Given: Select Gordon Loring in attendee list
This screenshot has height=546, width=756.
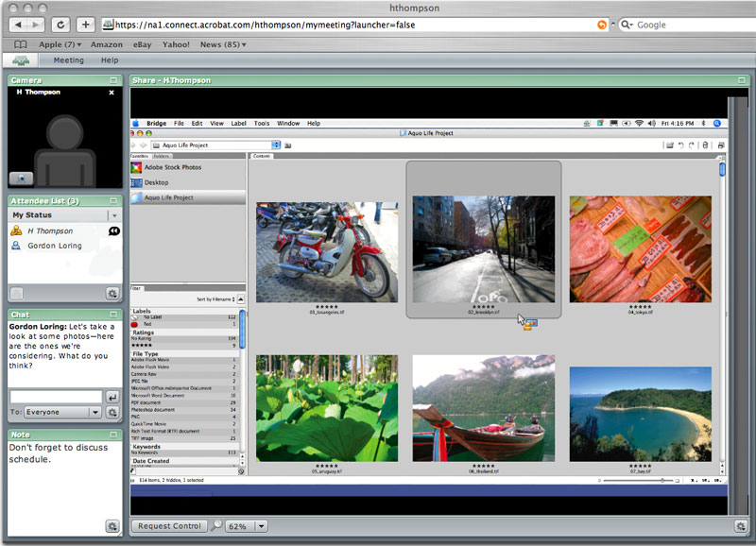Looking at the screenshot, I should tap(54, 246).
